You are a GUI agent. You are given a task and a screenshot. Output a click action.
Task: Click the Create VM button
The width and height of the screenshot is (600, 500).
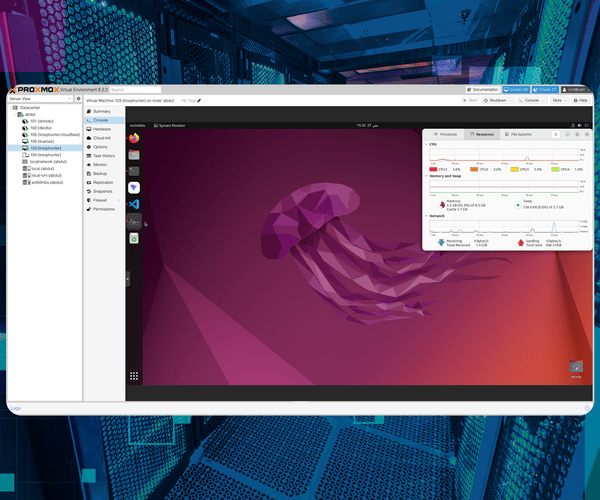pyautogui.click(x=516, y=90)
